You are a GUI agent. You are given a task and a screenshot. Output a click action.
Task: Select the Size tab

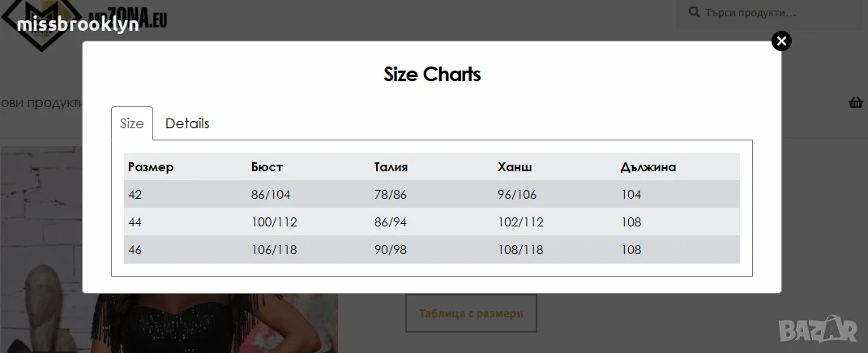click(132, 123)
